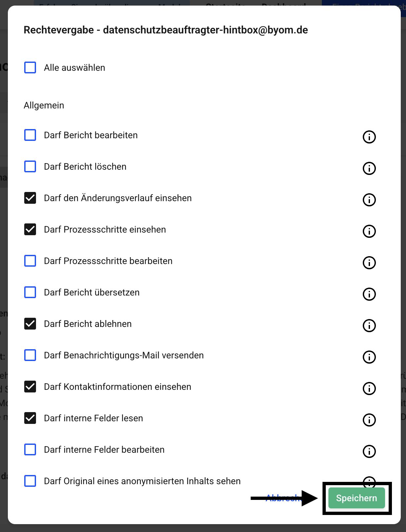Show info for 'Darf interne Felder bearbeiten'
This screenshot has width=406, height=532.
click(x=369, y=451)
